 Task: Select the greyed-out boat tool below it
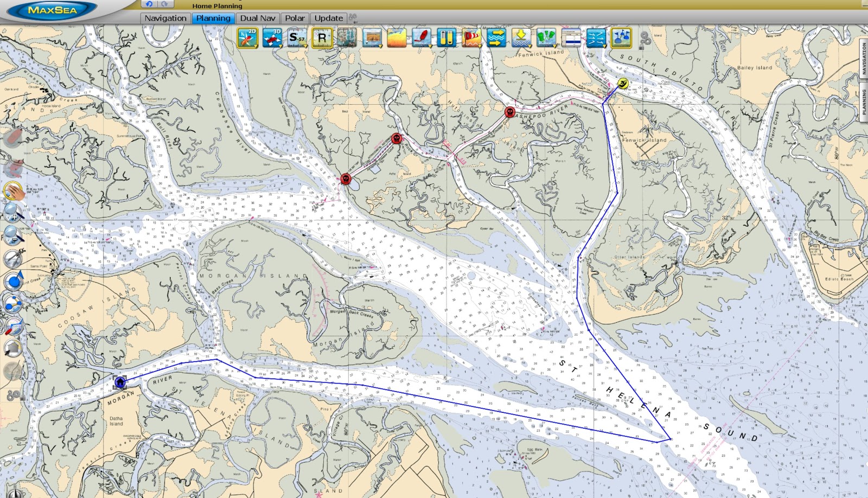click(x=13, y=168)
